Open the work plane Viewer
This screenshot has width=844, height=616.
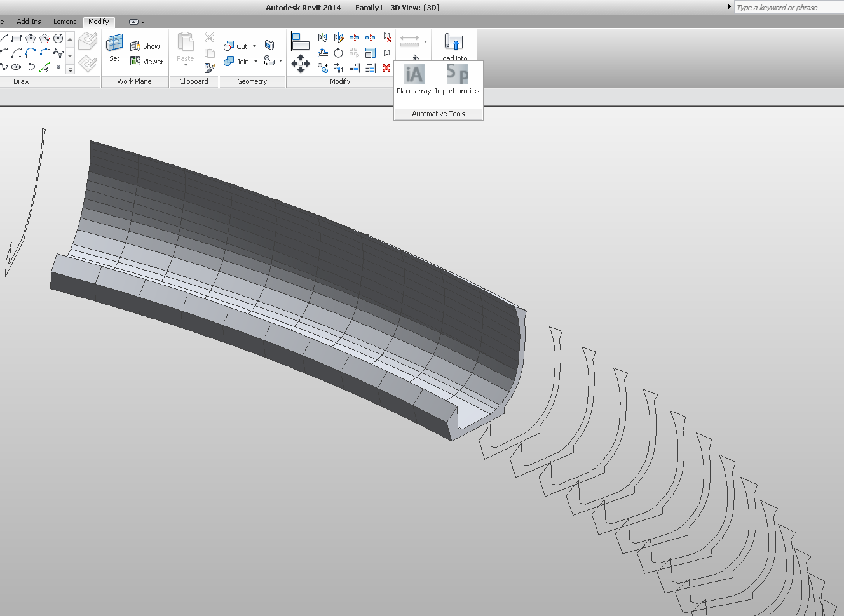pos(147,61)
